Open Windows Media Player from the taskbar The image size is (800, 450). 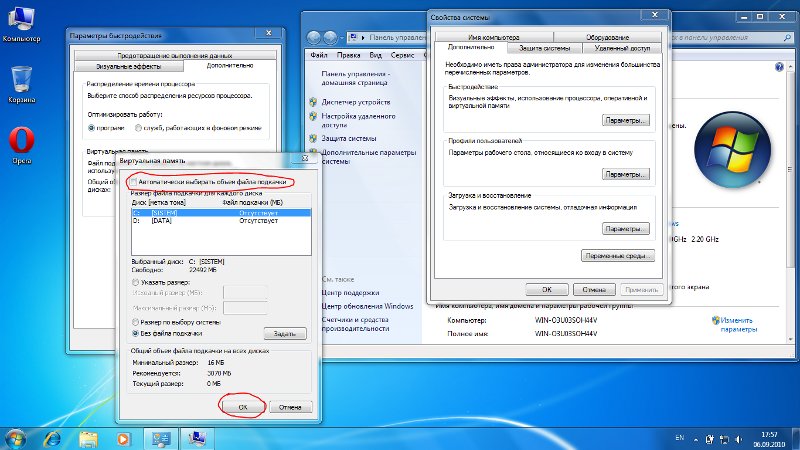[x=124, y=437]
